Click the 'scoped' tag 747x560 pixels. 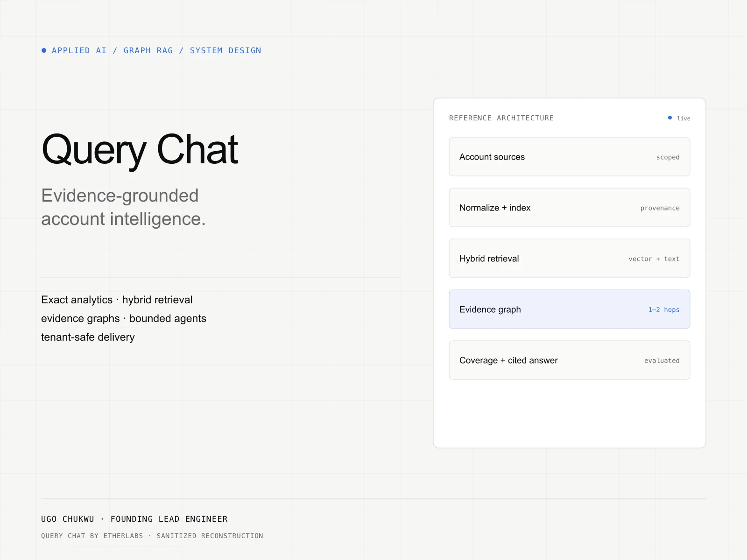tap(668, 157)
